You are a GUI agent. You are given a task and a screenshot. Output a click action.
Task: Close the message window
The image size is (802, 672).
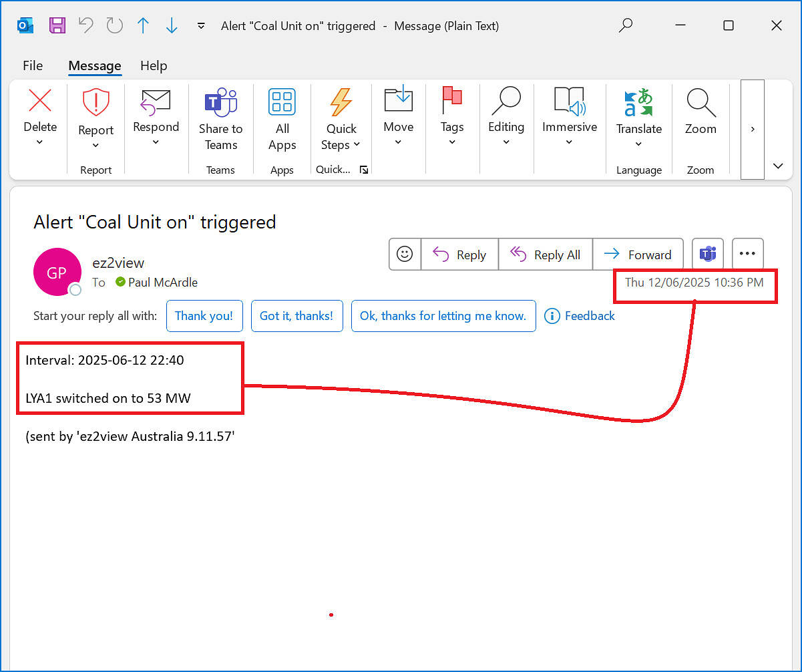[x=777, y=25]
